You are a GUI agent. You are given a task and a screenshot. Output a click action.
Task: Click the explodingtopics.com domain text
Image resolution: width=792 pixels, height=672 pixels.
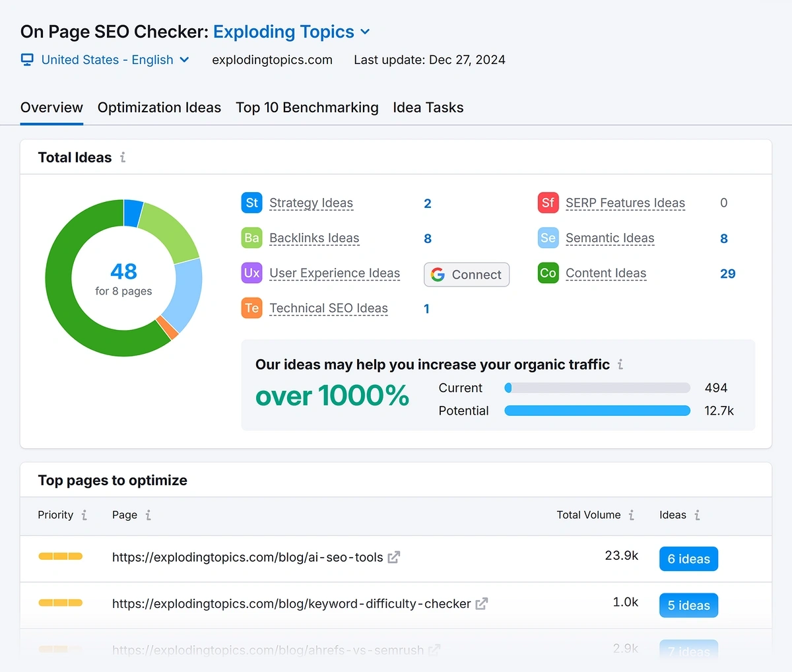point(272,60)
